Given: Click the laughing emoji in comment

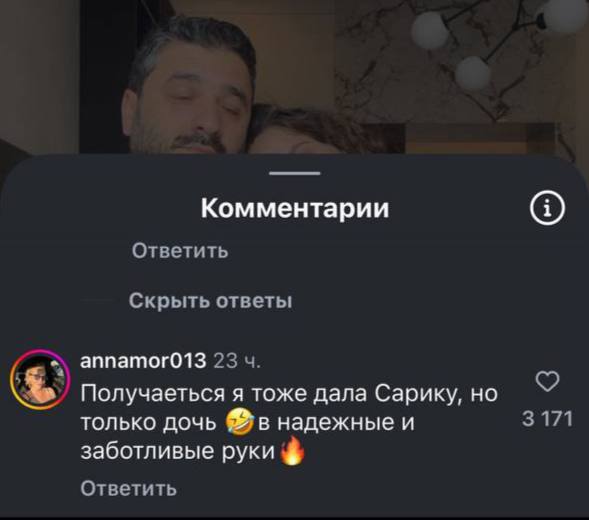Looking at the screenshot, I should point(239,424).
